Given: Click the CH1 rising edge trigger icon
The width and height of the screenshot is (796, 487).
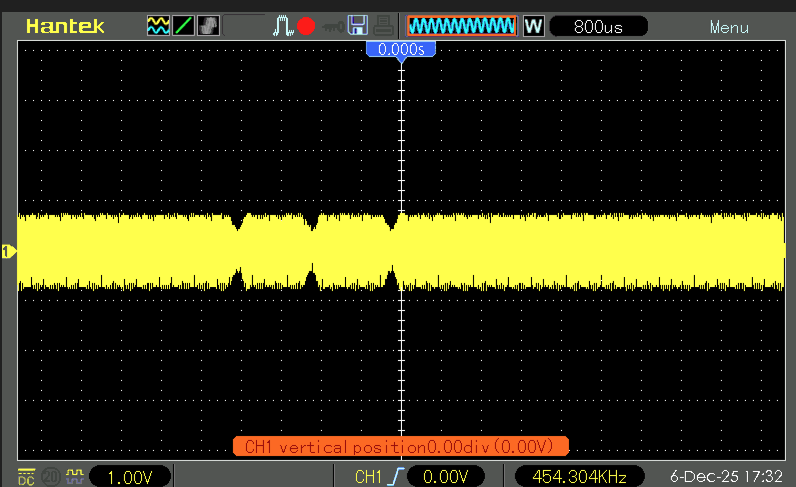Looking at the screenshot, I should point(395,477).
